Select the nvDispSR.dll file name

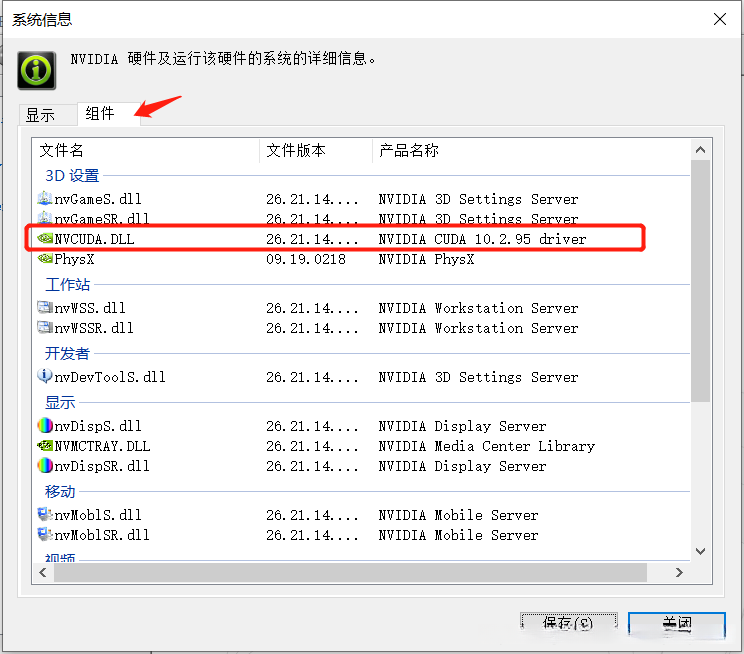(102, 466)
